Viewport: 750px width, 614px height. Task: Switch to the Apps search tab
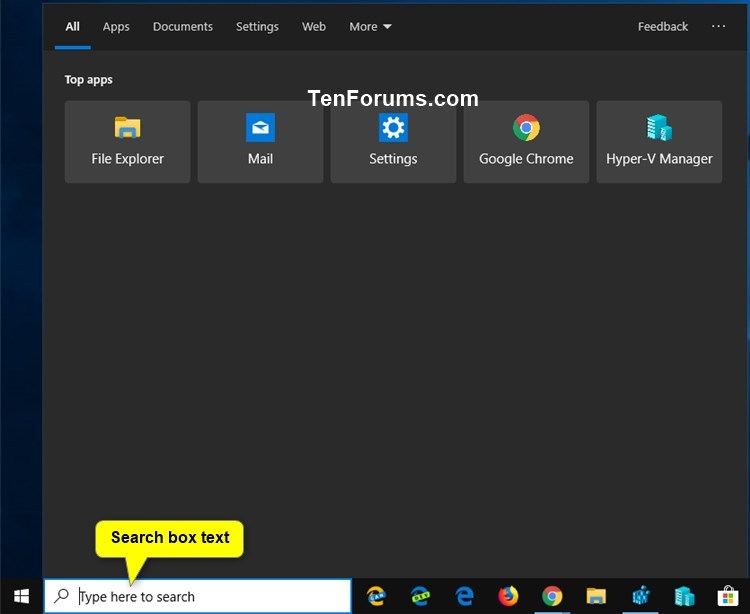point(116,26)
